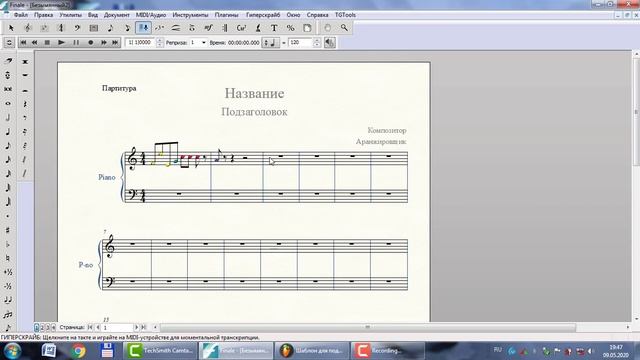Select the Lyrics tool
The width and height of the screenshot is (640, 360).
coord(258,28)
